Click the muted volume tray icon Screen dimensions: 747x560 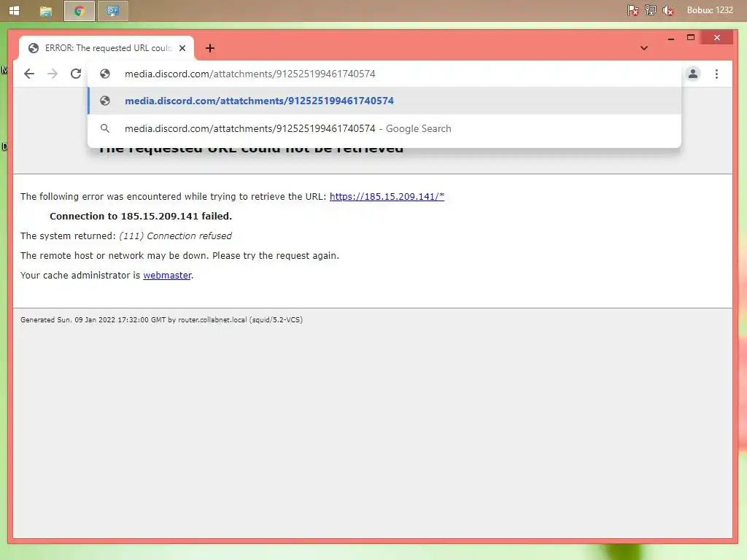pyautogui.click(x=668, y=10)
